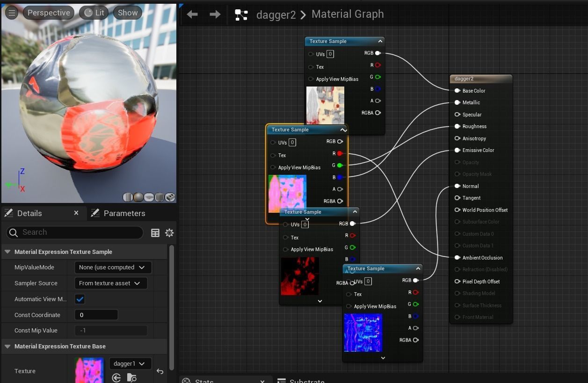The image size is (588, 383).
Task: Go back with the left arrow button
Action: (x=192, y=14)
